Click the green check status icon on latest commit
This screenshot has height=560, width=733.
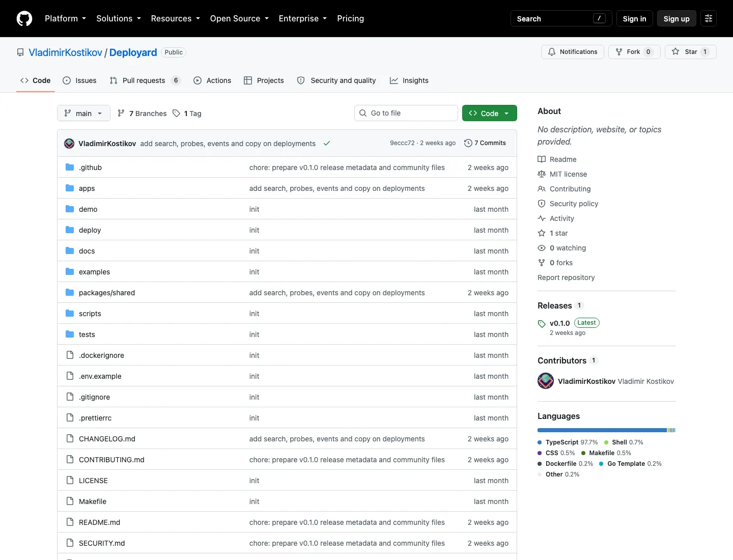point(327,144)
